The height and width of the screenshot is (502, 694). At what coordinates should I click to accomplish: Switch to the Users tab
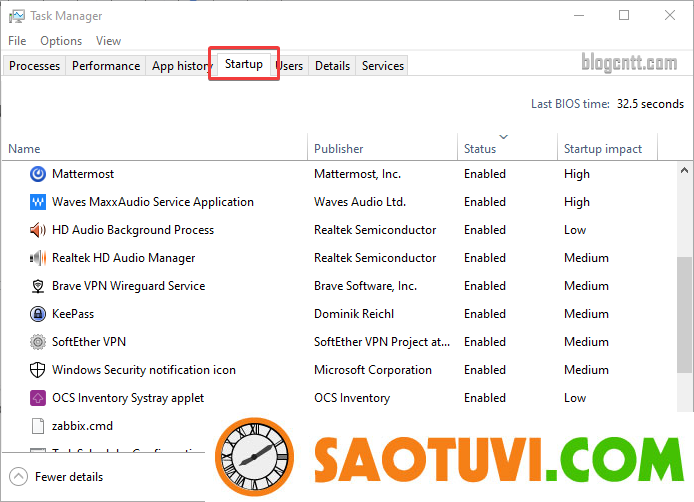290,66
